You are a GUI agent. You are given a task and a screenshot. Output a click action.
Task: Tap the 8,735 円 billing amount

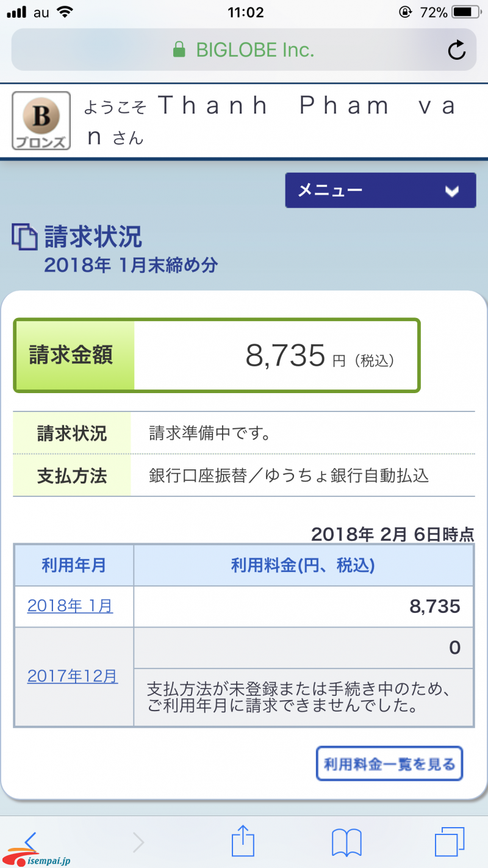tap(285, 355)
